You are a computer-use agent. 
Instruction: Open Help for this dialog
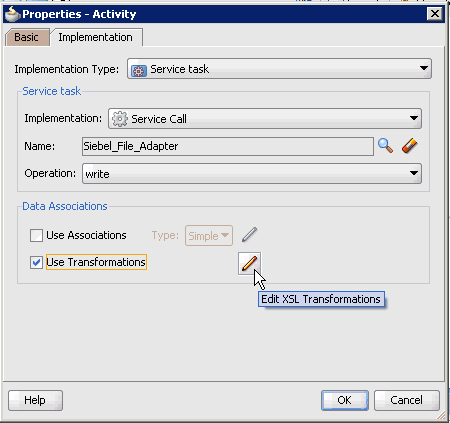coord(35,400)
